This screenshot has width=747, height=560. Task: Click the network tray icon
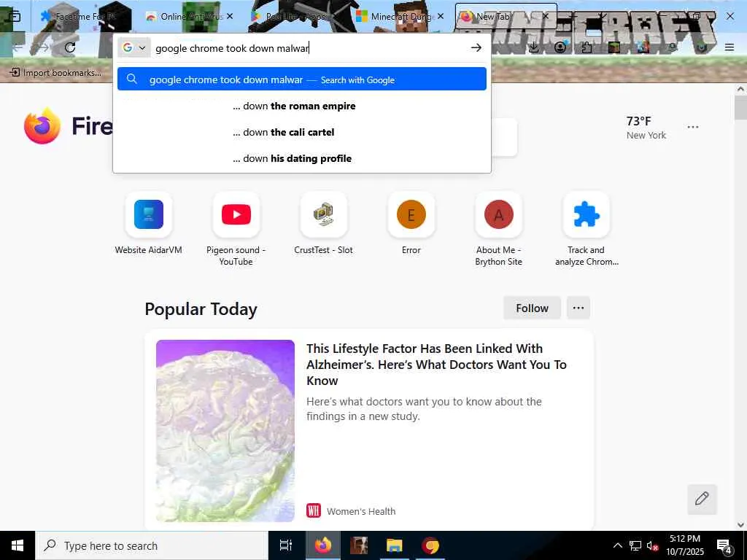[x=635, y=545]
